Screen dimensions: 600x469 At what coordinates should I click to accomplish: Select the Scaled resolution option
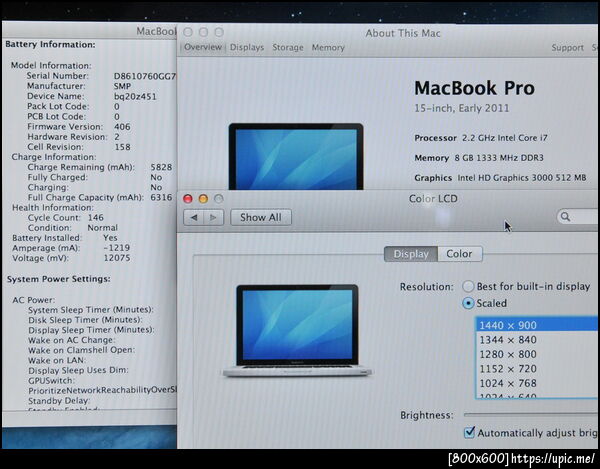click(468, 303)
